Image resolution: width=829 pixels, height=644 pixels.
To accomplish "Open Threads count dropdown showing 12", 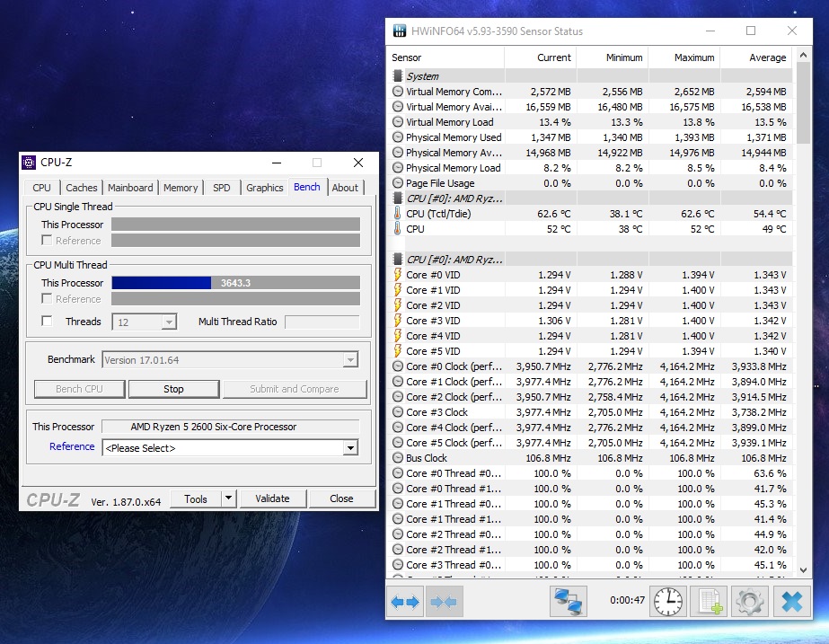I will coord(169,322).
